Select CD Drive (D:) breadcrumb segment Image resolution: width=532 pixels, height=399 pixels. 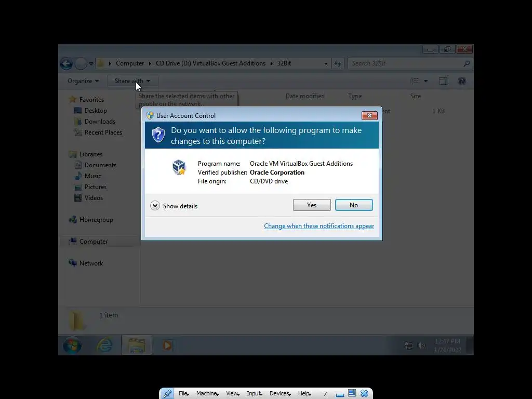pyautogui.click(x=210, y=63)
